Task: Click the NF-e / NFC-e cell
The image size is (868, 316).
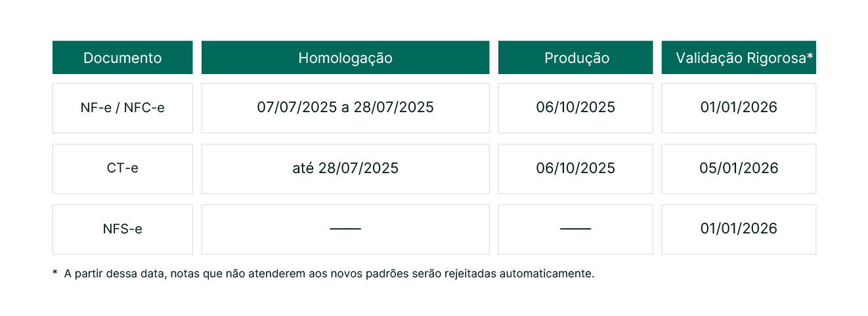Action: pos(122,108)
